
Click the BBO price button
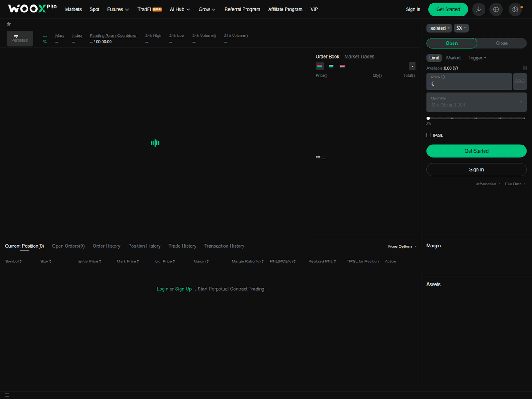520,82
